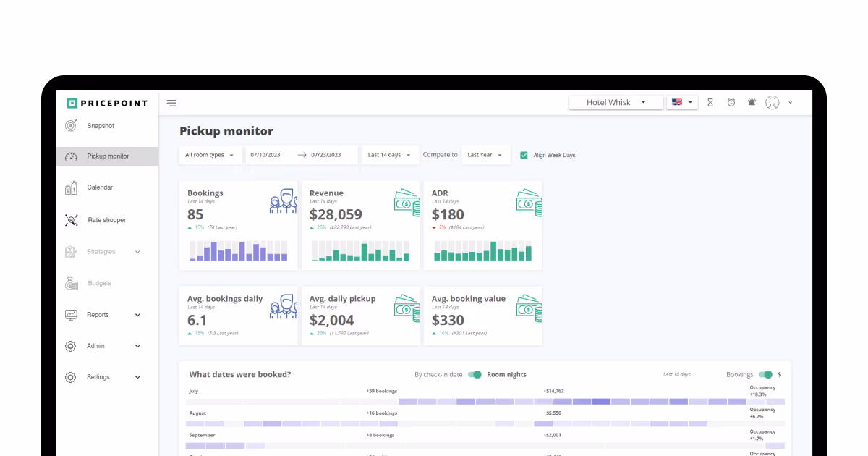Expand the user account dropdown arrow
This screenshot has width=868, height=456.
[x=790, y=103]
